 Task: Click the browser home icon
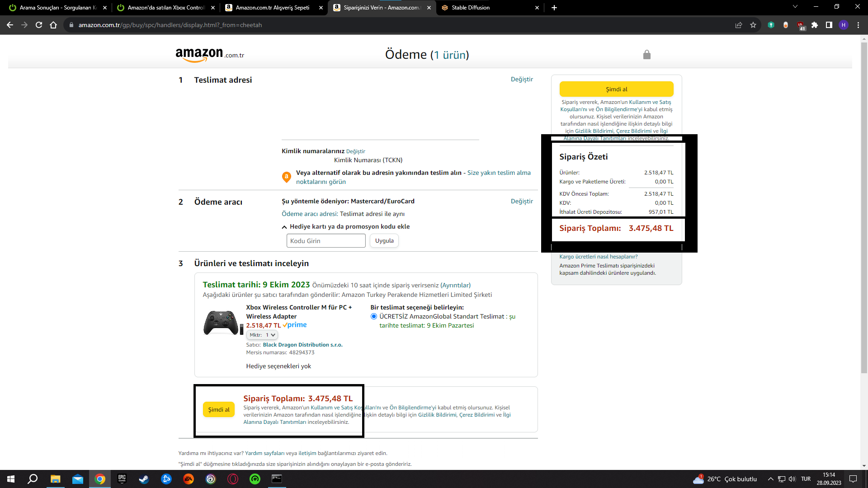(53, 25)
